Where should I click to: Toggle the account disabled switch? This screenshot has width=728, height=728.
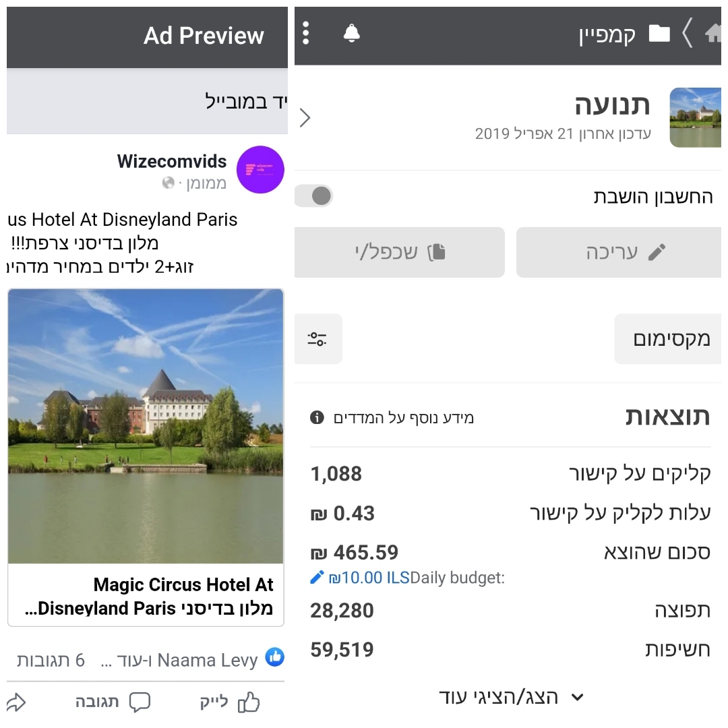[x=314, y=196]
